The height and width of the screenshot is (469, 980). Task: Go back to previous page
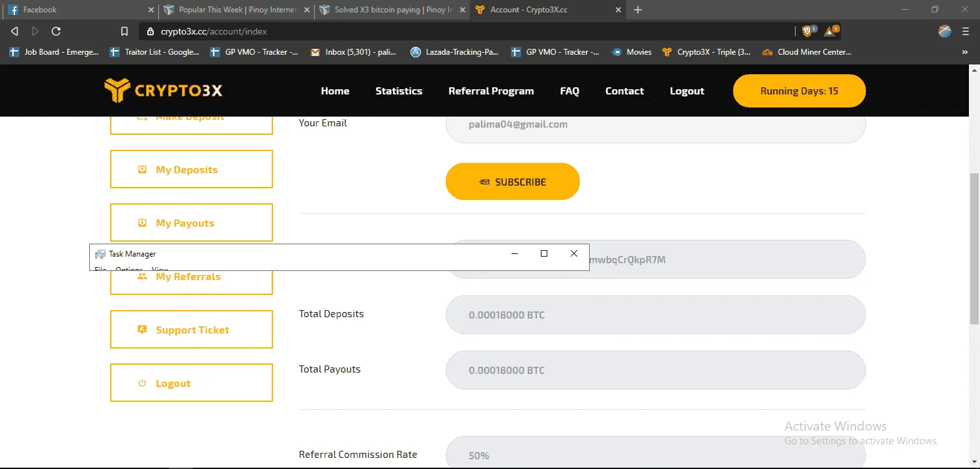14,31
